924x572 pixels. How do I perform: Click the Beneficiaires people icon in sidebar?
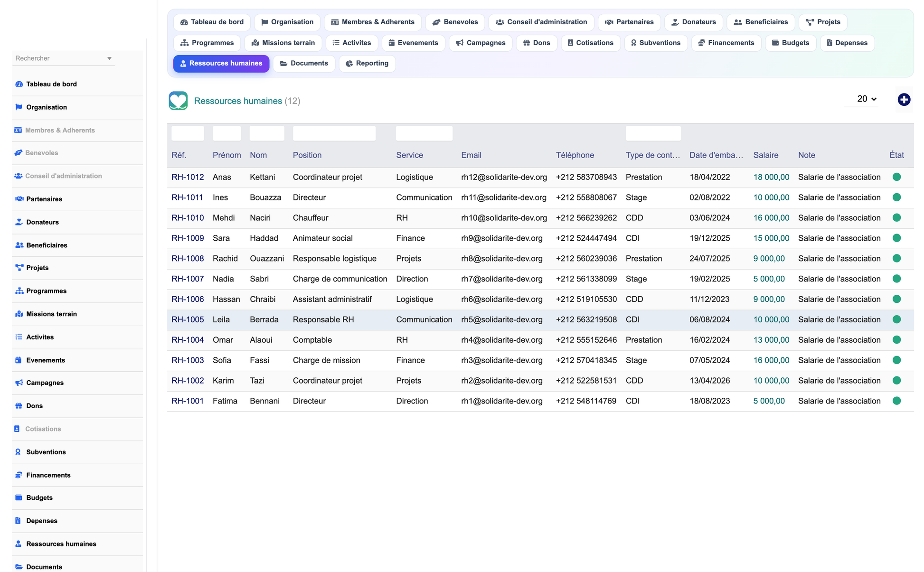(x=19, y=245)
